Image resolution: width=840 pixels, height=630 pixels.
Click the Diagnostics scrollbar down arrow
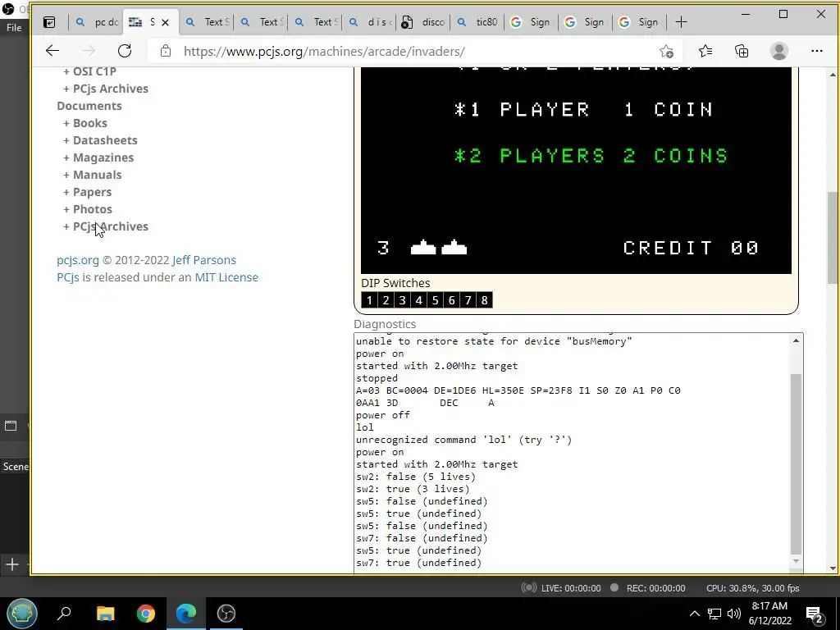pyautogui.click(x=796, y=561)
